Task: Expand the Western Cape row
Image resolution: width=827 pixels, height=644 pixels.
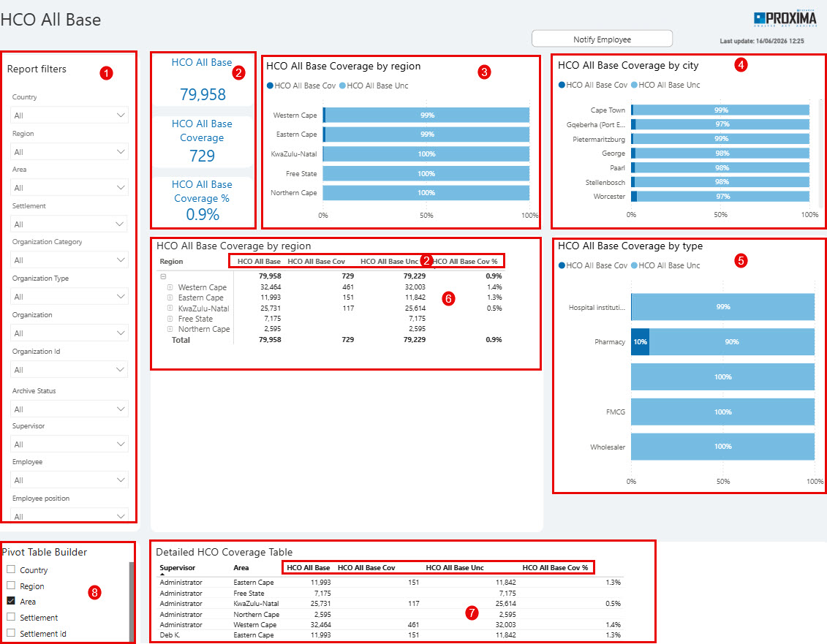Action: 170,287
